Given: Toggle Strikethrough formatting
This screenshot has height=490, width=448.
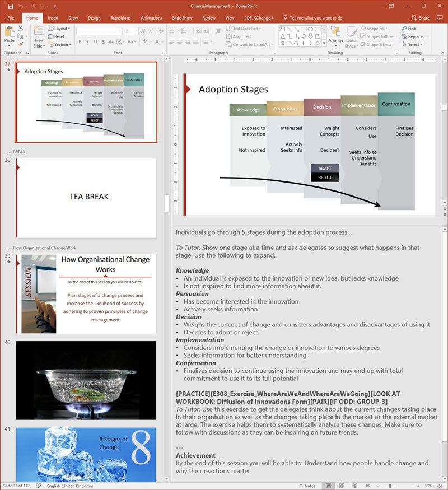Looking at the screenshot, I should pyautogui.click(x=111, y=41).
